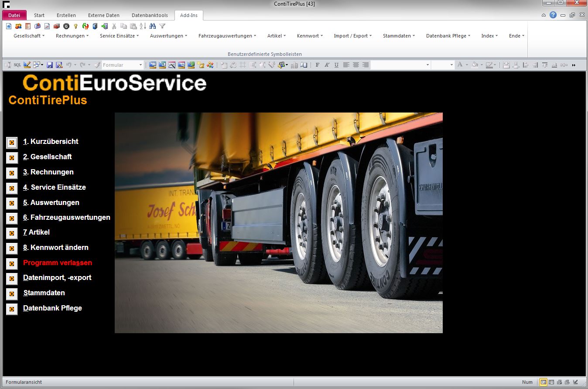The height and width of the screenshot is (389, 588).
Task: Click the yellow key toolbar icon
Action: [x=75, y=26]
